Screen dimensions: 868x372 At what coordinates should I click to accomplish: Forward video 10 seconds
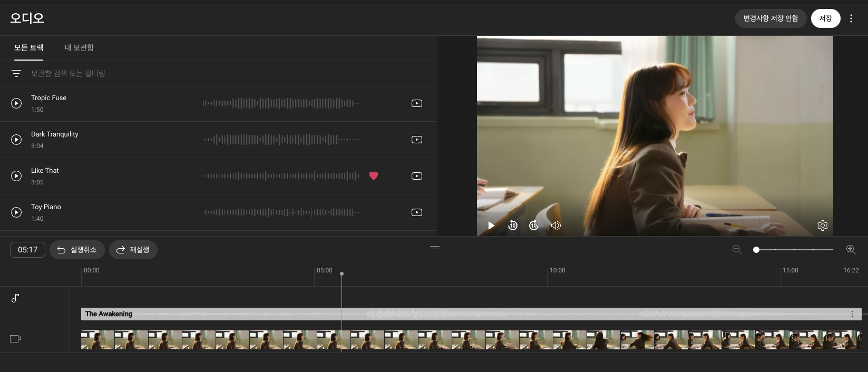(x=534, y=226)
